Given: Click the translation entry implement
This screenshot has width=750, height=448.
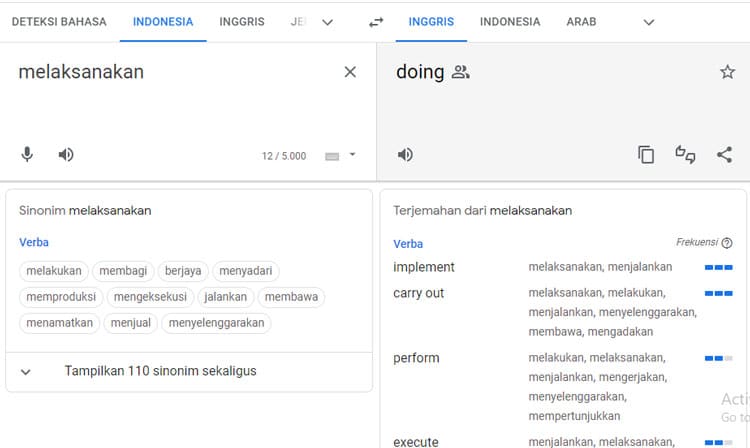Looking at the screenshot, I should pyautogui.click(x=424, y=267).
